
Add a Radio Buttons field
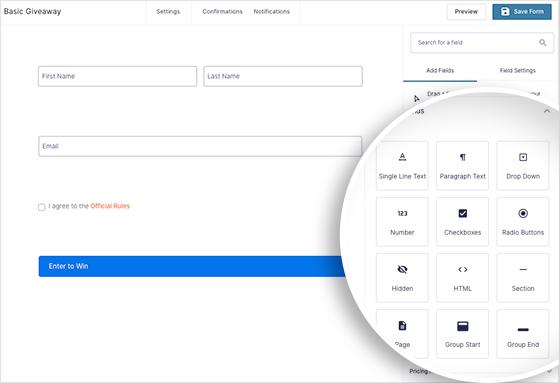point(523,222)
